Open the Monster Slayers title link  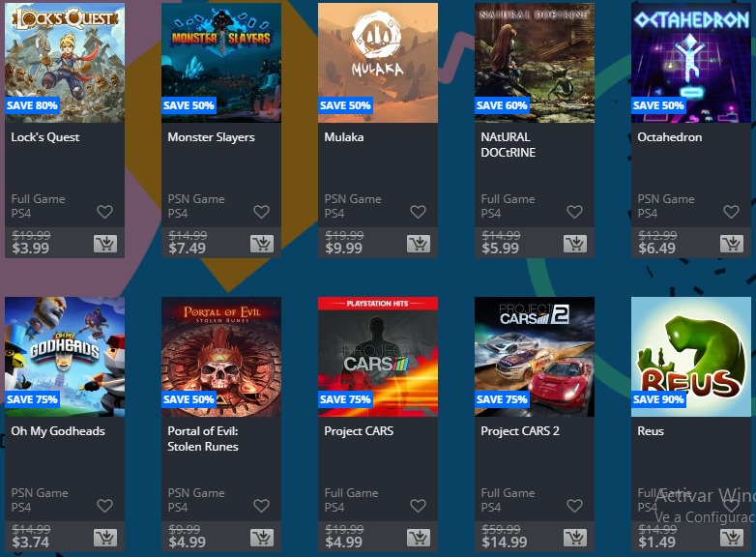211,137
